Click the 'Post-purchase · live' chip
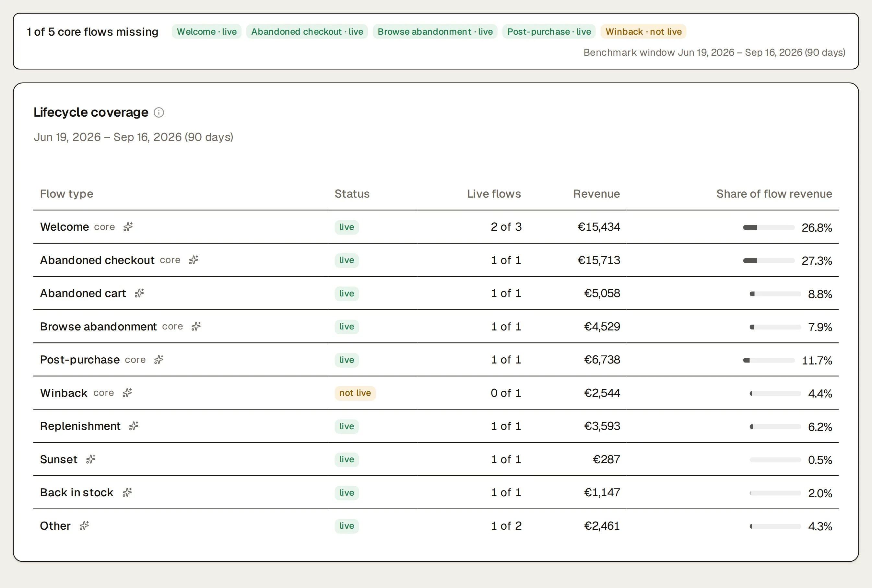 pos(549,31)
